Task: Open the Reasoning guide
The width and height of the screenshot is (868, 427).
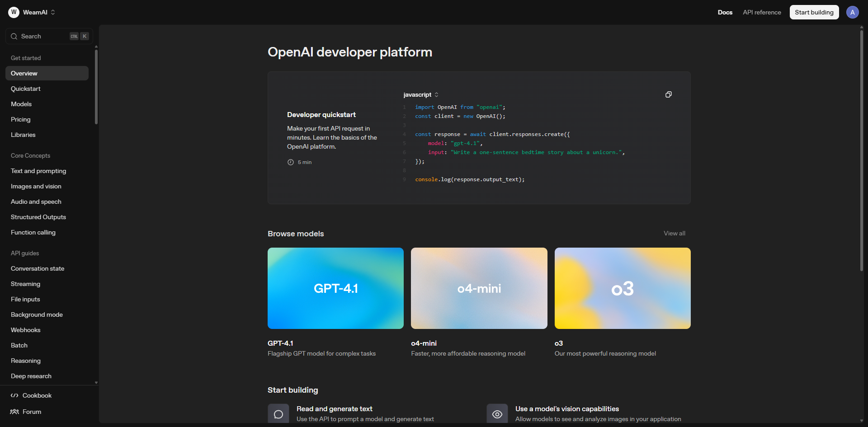Action: (x=47, y=361)
